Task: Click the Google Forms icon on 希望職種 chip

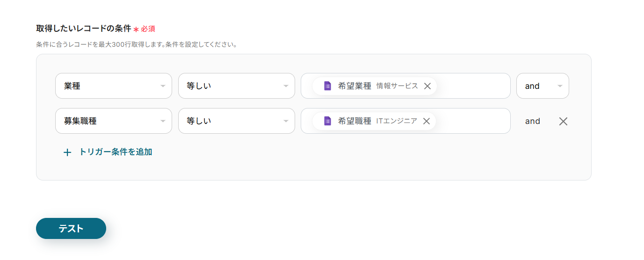Action: 327,121
